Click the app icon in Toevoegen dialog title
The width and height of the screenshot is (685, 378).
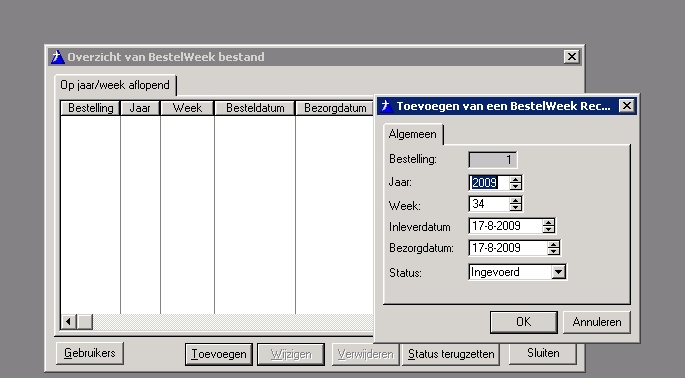(x=386, y=106)
